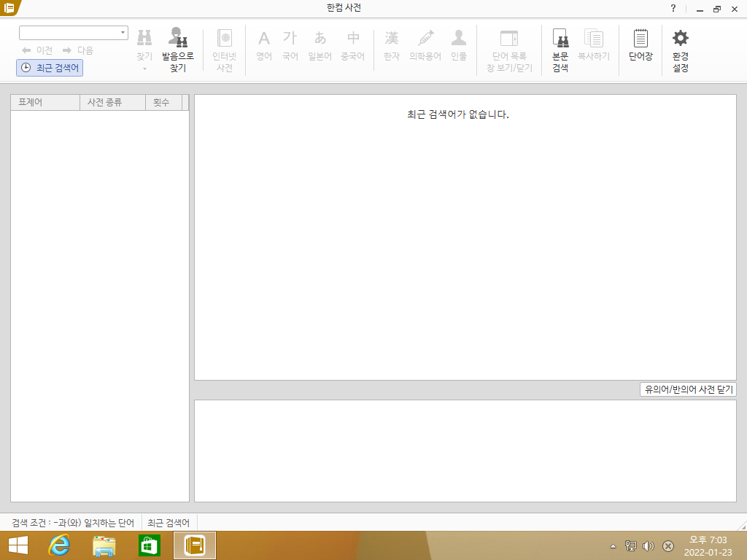The image size is (747, 560).
Task: Open 환경 설정 settings gear
Action: click(681, 50)
